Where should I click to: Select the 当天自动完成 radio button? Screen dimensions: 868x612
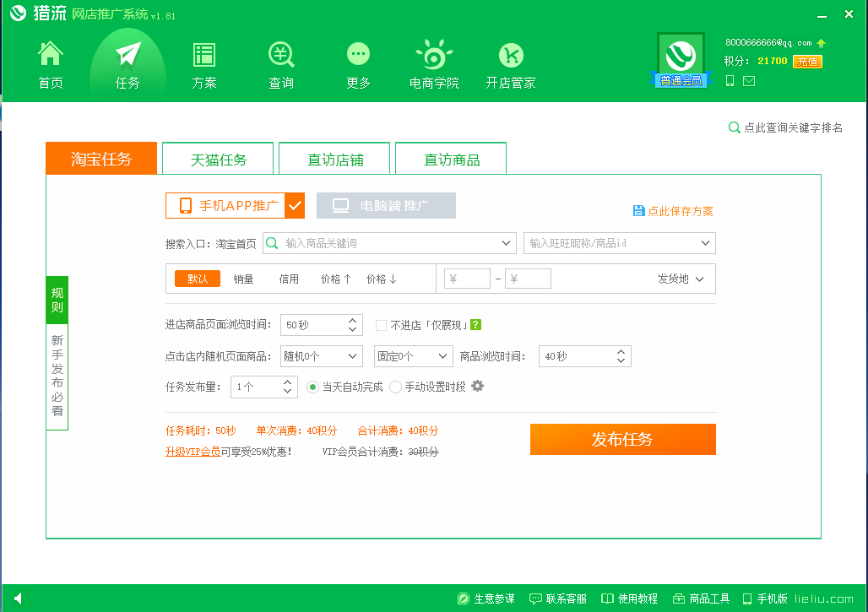[x=312, y=387]
